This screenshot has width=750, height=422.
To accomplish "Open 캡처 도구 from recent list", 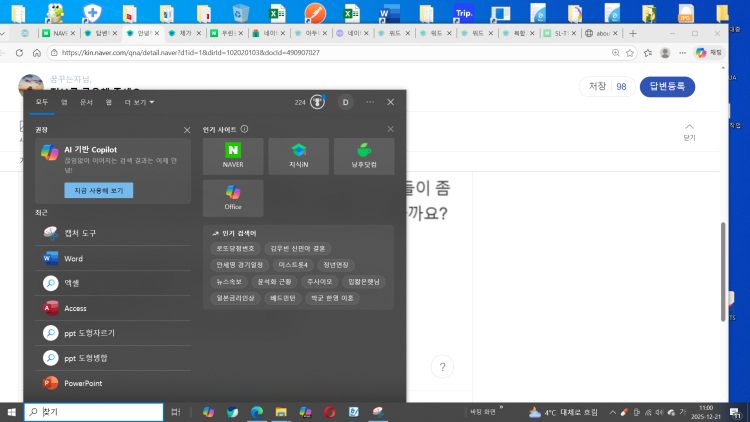I will pos(80,233).
